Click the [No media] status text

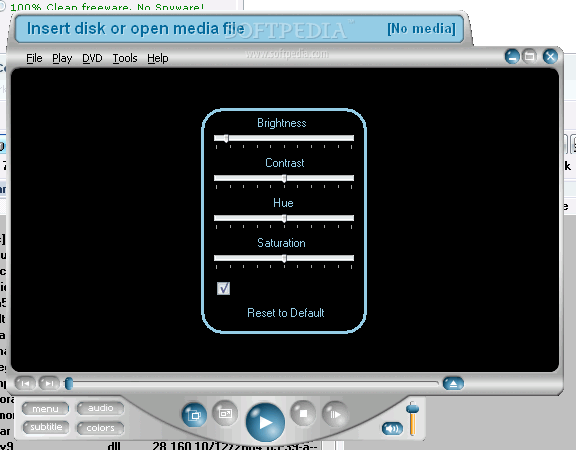click(421, 29)
